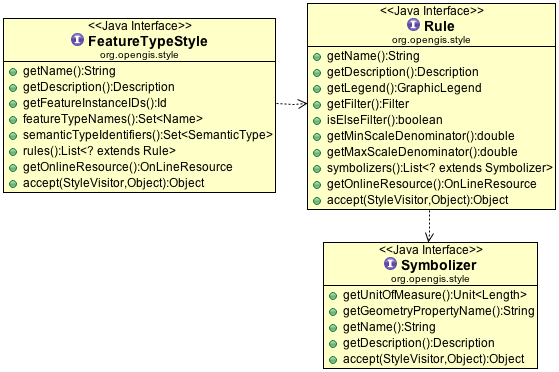This screenshot has width=559, height=372.
Task: Select the Rule class title
Action: pos(439,26)
